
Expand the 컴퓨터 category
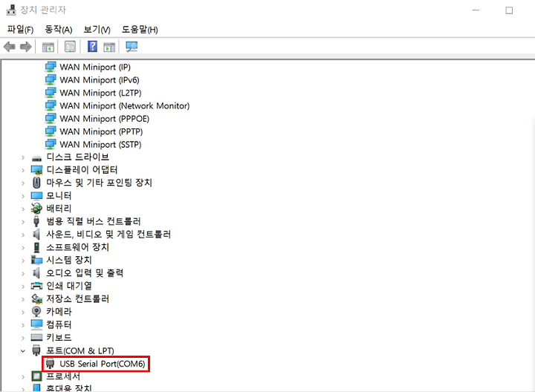23,325
